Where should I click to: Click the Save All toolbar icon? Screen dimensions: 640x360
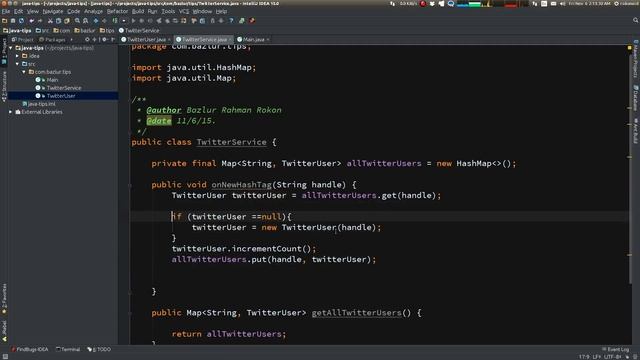pos(13,21)
